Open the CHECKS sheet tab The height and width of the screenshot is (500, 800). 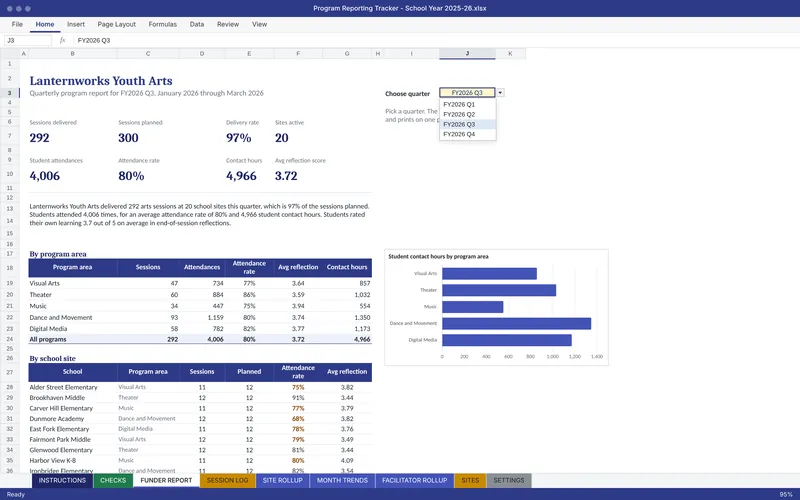[x=113, y=481]
